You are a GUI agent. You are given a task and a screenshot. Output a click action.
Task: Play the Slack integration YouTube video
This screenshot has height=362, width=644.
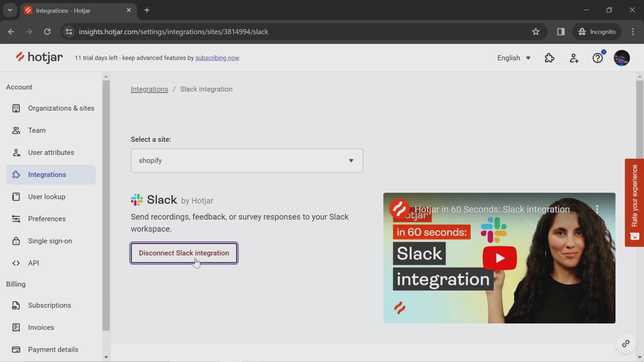pyautogui.click(x=499, y=258)
